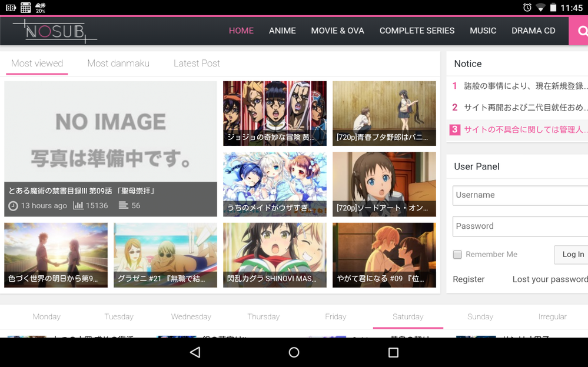Follow the Register link
Image resolution: width=588 pixels, height=367 pixels.
click(x=469, y=279)
